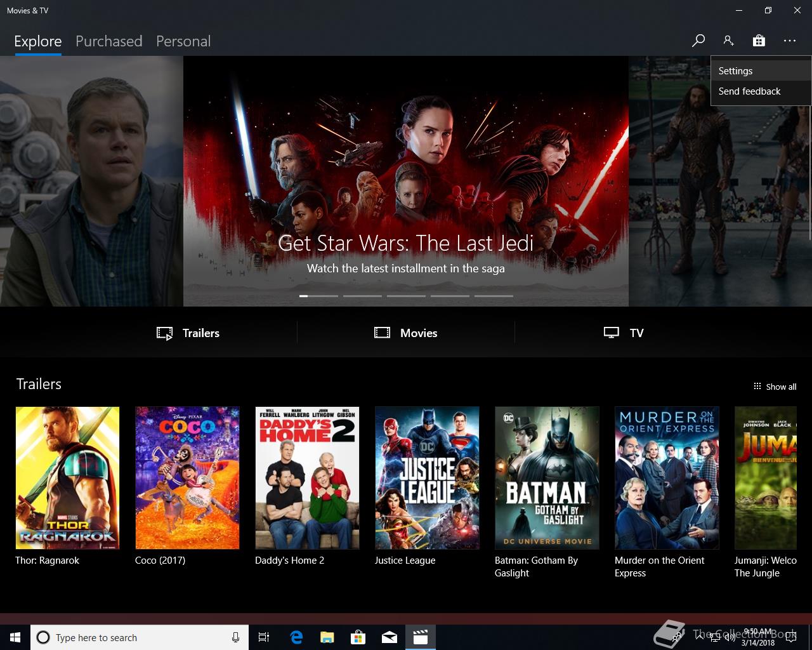This screenshot has height=650, width=812.
Task: Click the TV category label
Action: [636, 333]
